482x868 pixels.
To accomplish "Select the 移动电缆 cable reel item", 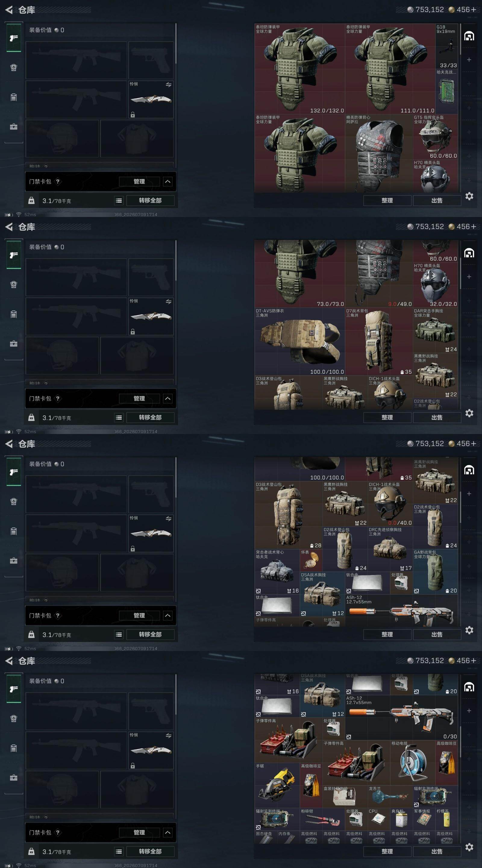I will [x=413, y=763].
